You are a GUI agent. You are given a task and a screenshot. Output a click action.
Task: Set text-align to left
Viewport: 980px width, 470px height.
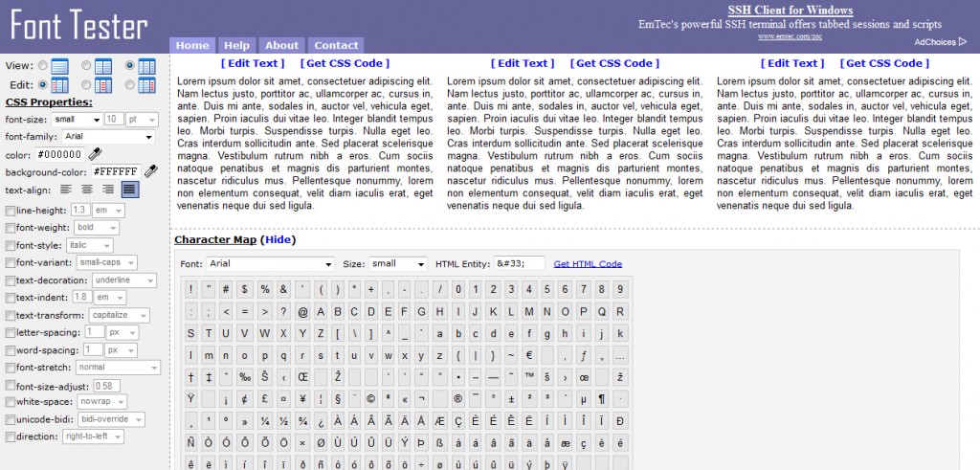tap(66, 190)
